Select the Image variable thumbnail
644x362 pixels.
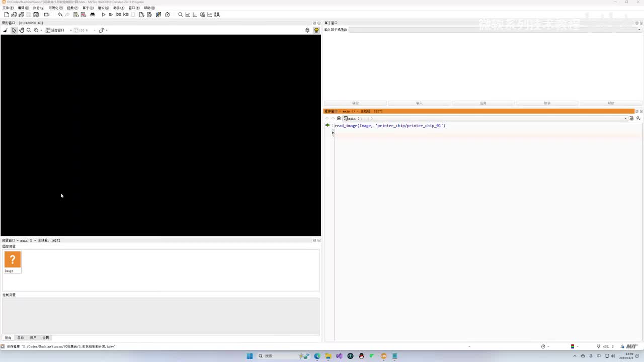click(x=13, y=262)
